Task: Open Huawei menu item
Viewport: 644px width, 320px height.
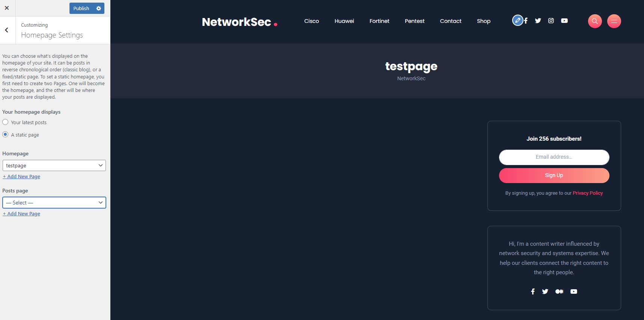Action: (x=344, y=21)
